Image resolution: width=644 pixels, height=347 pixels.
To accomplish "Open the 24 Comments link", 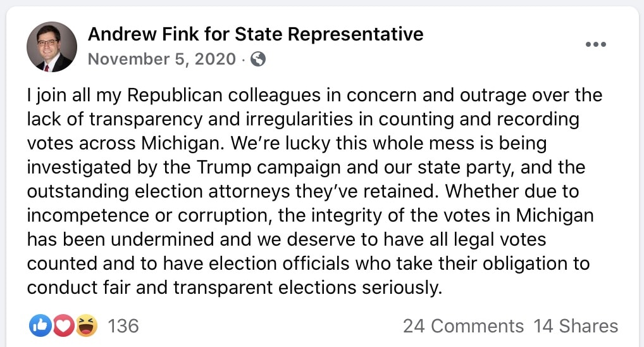I will point(463,326).
